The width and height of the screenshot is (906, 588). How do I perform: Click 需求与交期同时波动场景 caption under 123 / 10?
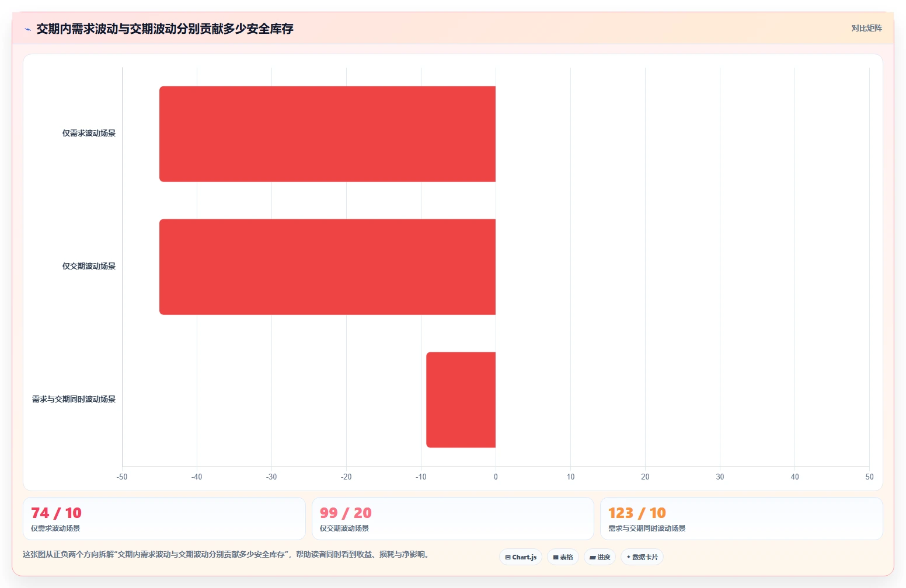tap(647, 528)
